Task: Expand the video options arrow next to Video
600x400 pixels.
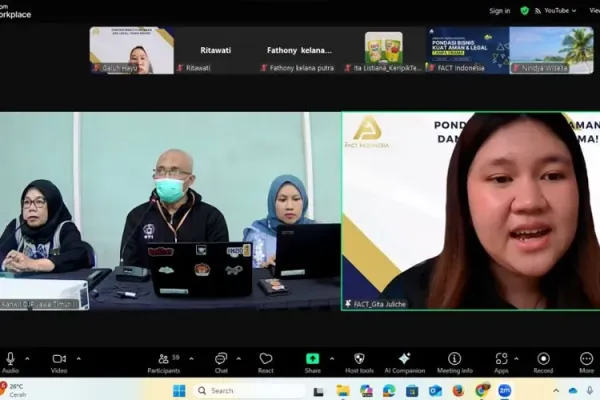Action: 78,358
